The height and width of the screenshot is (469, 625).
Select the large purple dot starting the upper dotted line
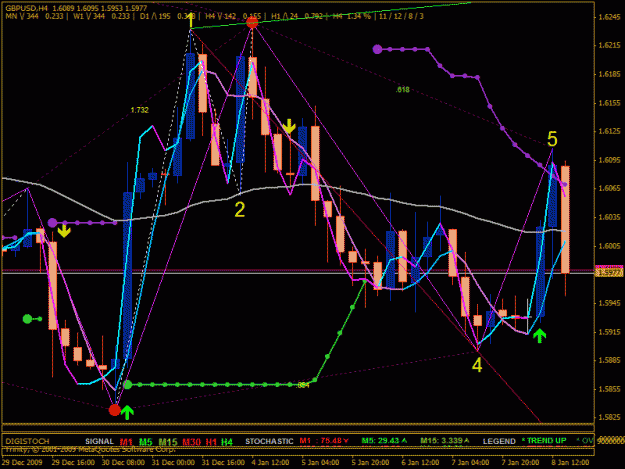[377, 49]
